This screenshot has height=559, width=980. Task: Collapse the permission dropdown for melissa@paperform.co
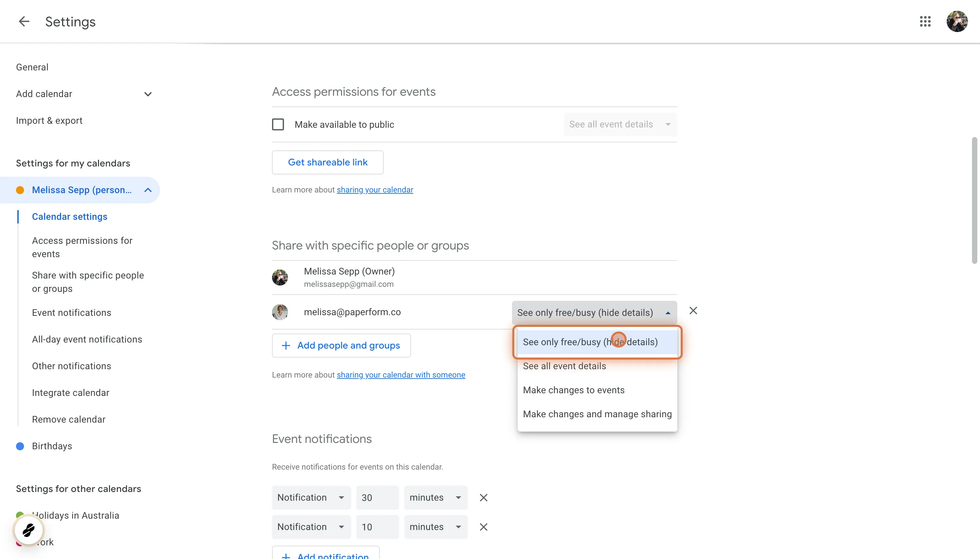[x=594, y=313]
